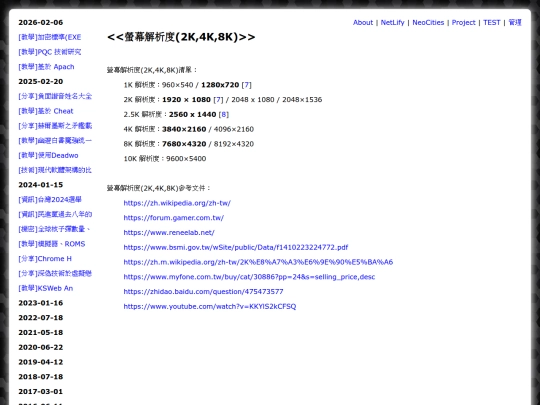
Task: Click the 9600×5400 resolution text
Action: 186,159
